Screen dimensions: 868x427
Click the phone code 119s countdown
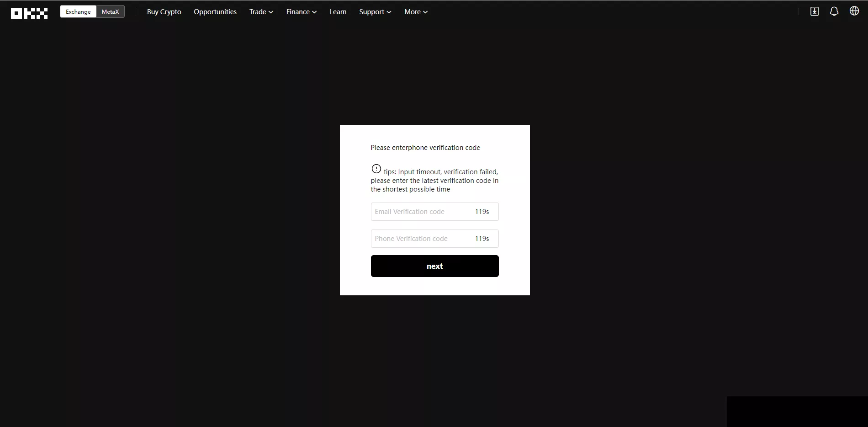[x=482, y=239]
